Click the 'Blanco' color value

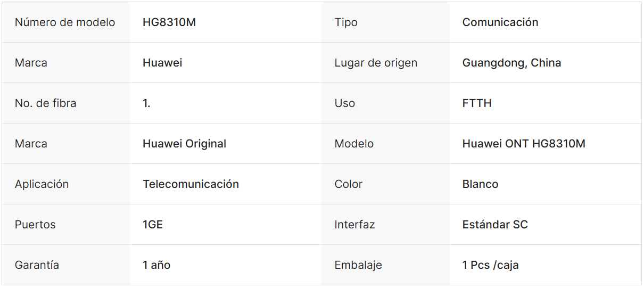(480, 184)
